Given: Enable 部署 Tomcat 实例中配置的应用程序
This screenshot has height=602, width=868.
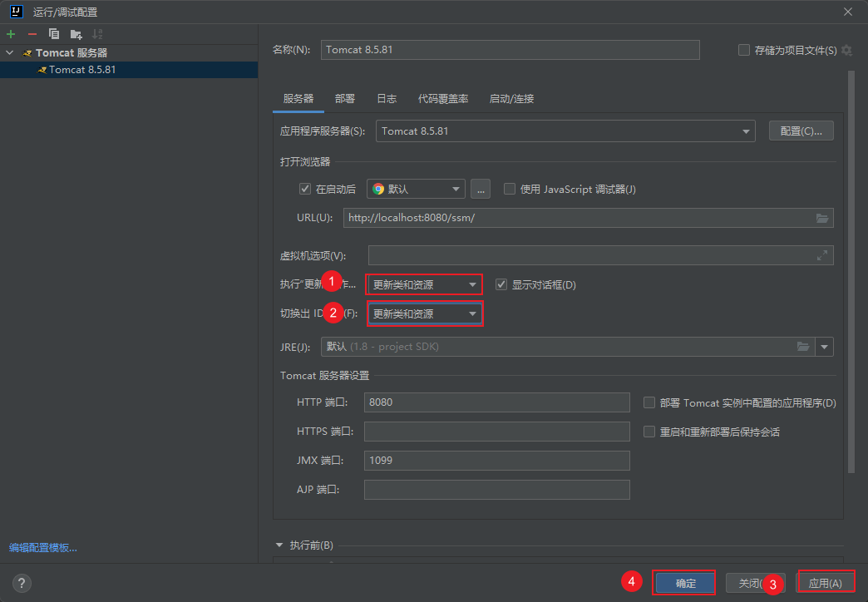Looking at the screenshot, I should click(x=649, y=402).
